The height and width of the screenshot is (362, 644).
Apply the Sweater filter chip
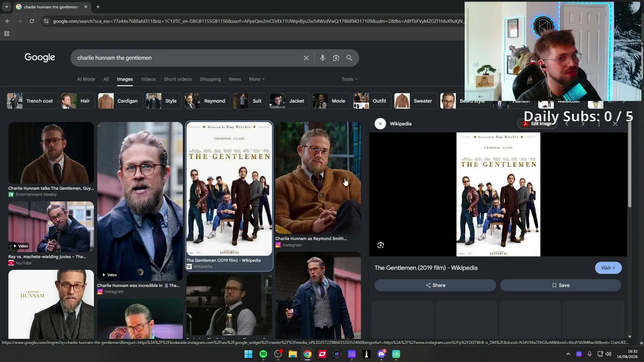(415, 101)
